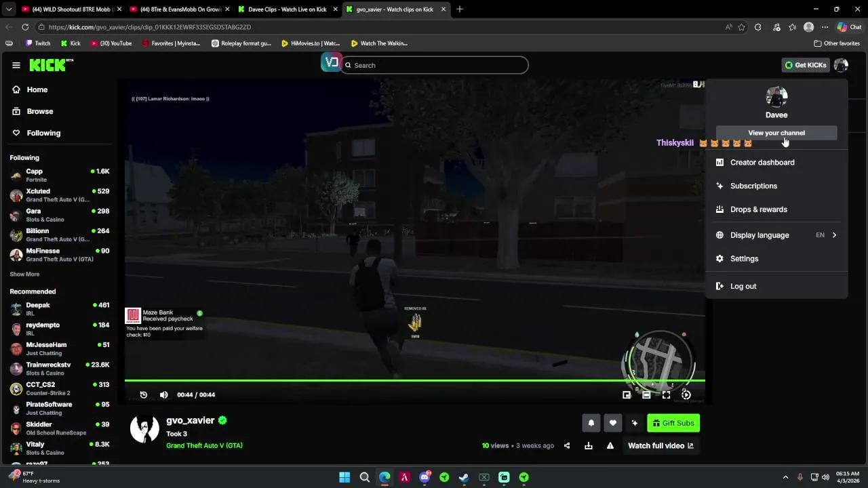Open Xcluted channel in Following list
Image resolution: width=868 pixels, height=488 pixels.
click(x=60, y=195)
